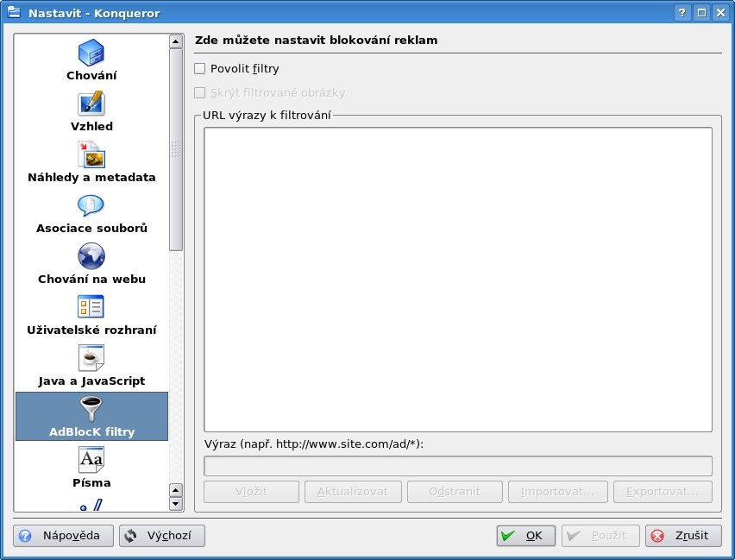
Task: Click the Importovat... button
Action: click(x=558, y=492)
